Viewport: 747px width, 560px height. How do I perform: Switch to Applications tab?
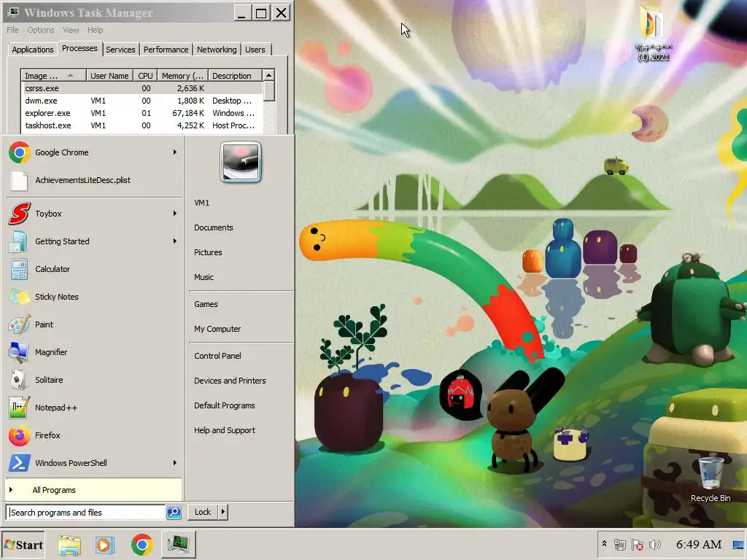[33, 50]
